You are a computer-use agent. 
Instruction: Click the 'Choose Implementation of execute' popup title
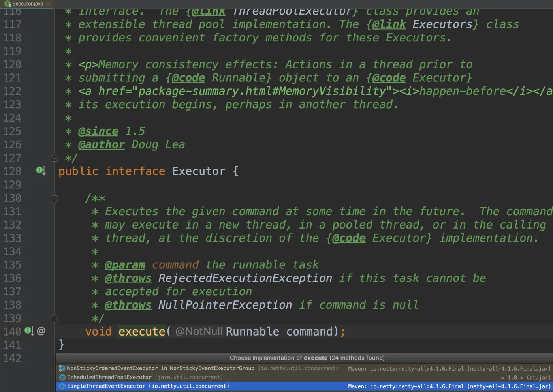pos(307,358)
